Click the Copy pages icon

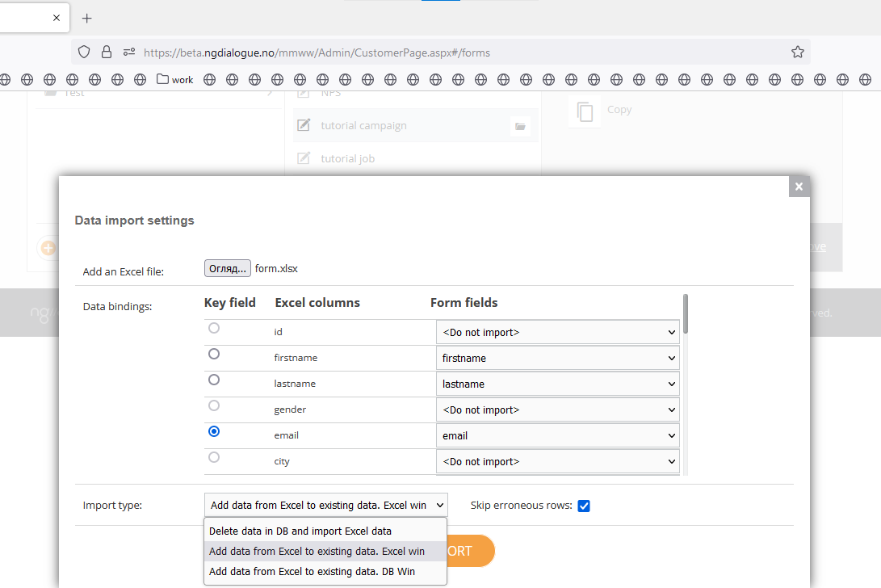(585, 111)
